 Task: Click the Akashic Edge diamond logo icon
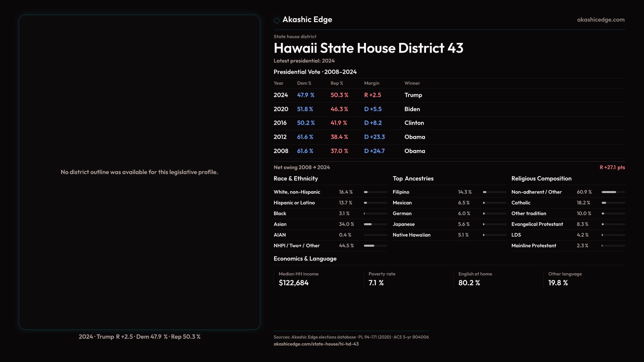coord(277,20)
